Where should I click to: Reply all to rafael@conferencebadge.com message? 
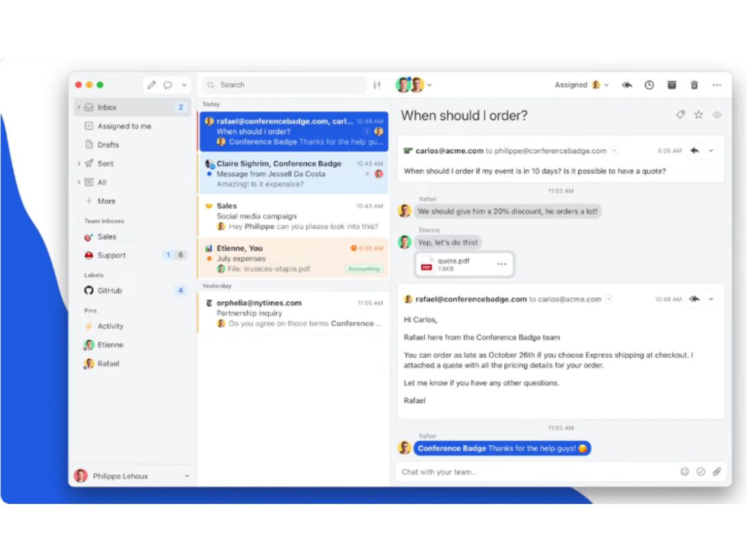coord(694,299)
